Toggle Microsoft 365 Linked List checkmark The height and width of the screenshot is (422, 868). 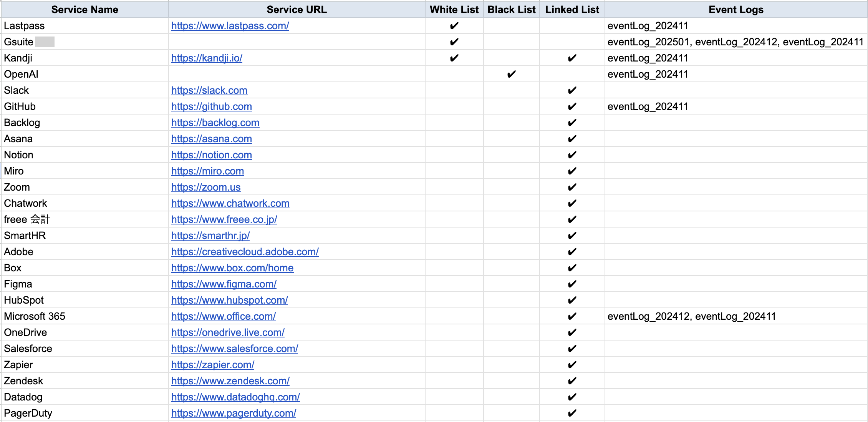point(572,316)
